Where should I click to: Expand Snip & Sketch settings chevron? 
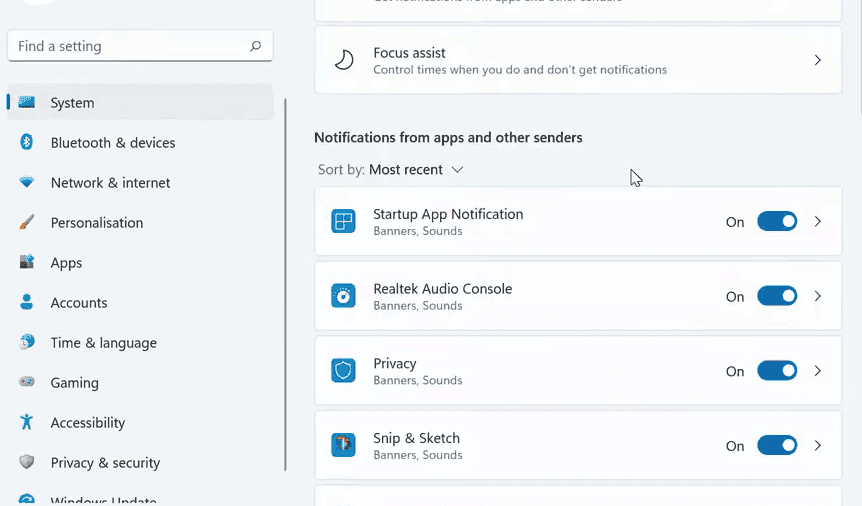point(817,446)
